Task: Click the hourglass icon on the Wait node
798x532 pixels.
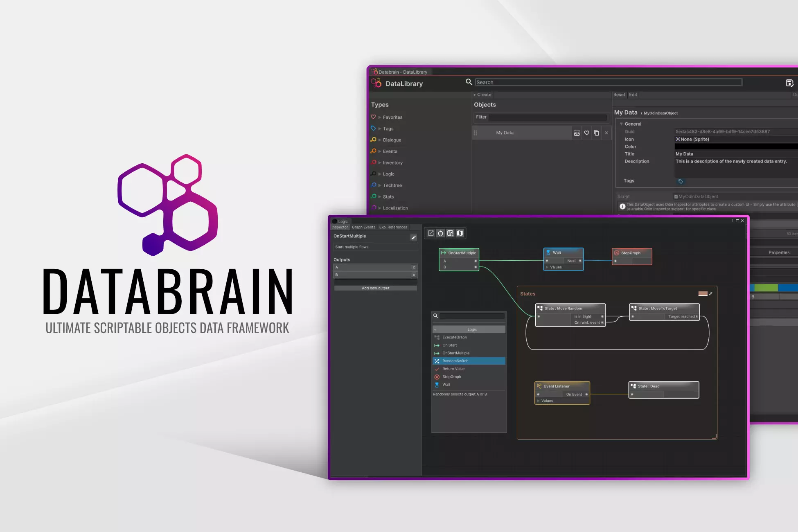Action: (548, 252)
